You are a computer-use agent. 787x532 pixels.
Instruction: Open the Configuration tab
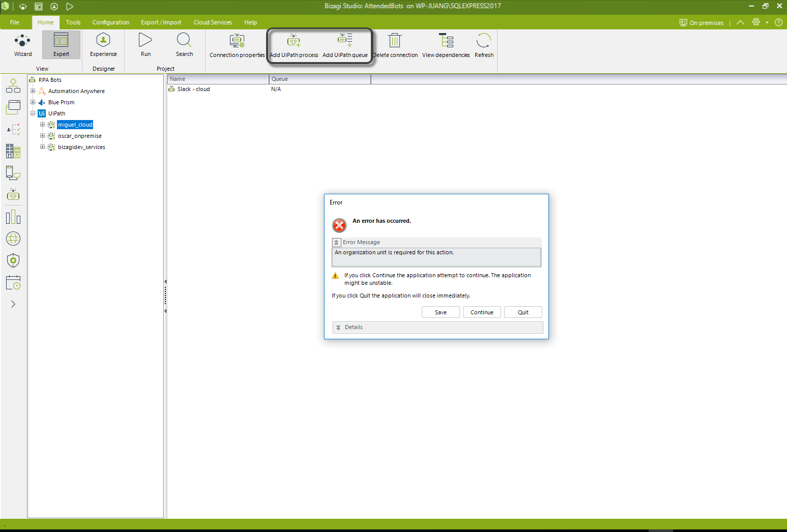(x=110, y=22)
